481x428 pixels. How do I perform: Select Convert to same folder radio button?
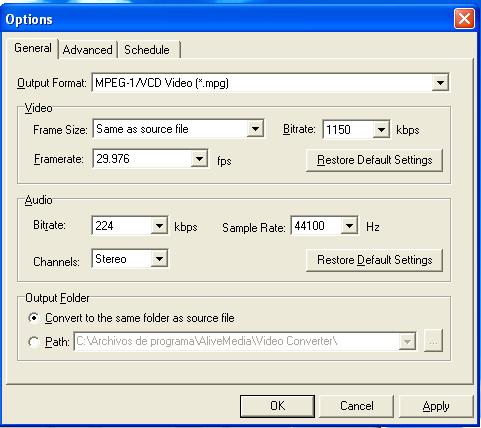click(34, 318)
